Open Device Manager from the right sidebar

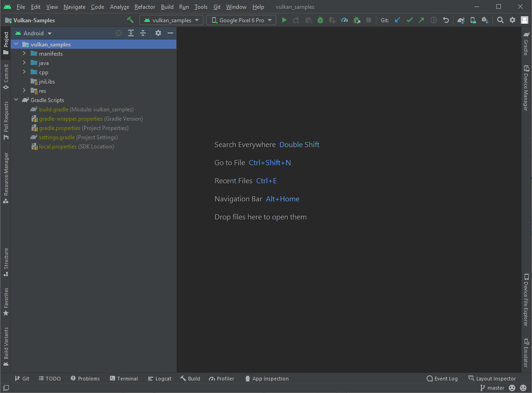527,88
